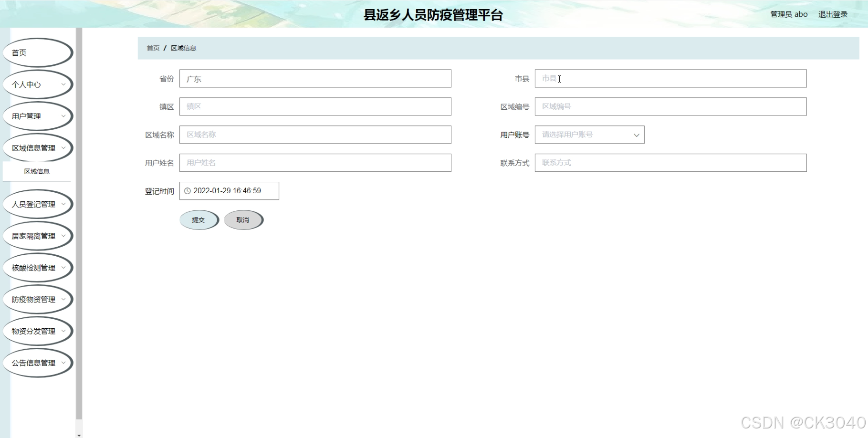Expand the 公告信息管理 sidebar menu

click(38, 363)
